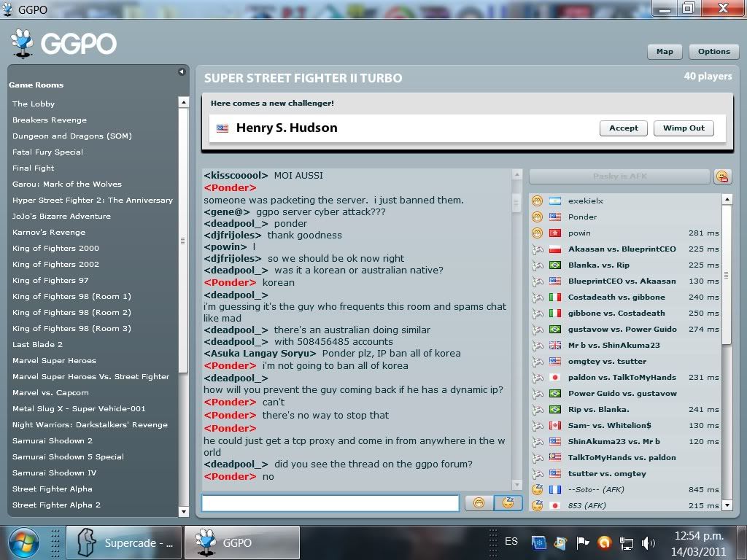Click player list scrollbar up arrow

[727, 199]
